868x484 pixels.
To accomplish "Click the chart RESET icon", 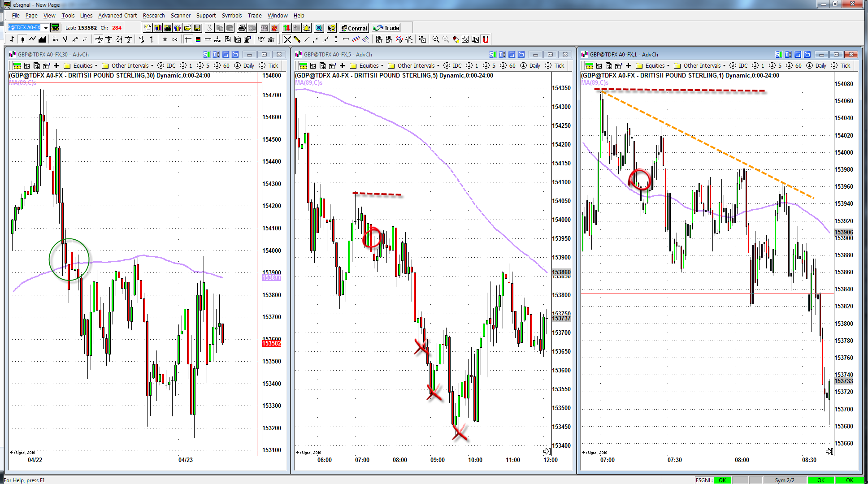I will coord(218,39).
